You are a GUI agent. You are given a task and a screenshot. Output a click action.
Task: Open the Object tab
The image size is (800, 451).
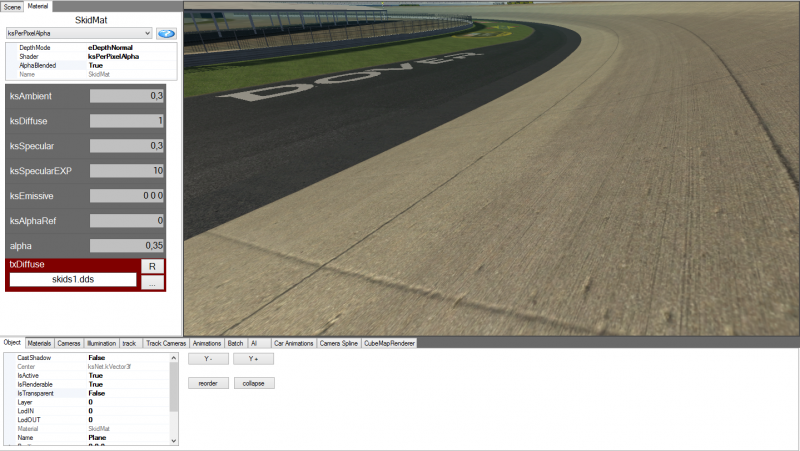coord(12,343)
